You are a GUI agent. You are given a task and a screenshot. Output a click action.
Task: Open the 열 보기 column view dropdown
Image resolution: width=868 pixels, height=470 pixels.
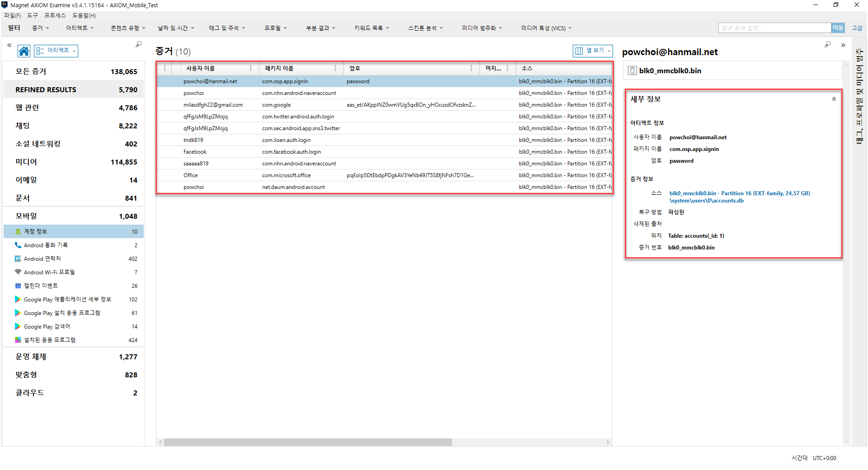(593, 51)
